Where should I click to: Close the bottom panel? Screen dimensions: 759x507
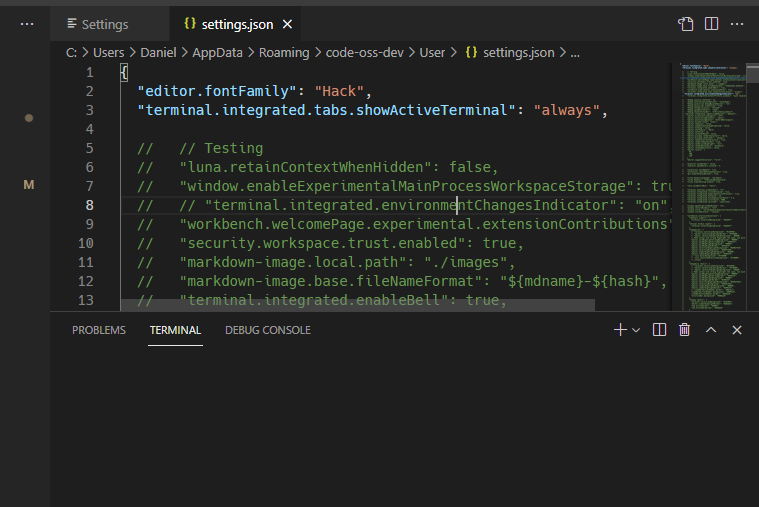[x=737, y=330]
